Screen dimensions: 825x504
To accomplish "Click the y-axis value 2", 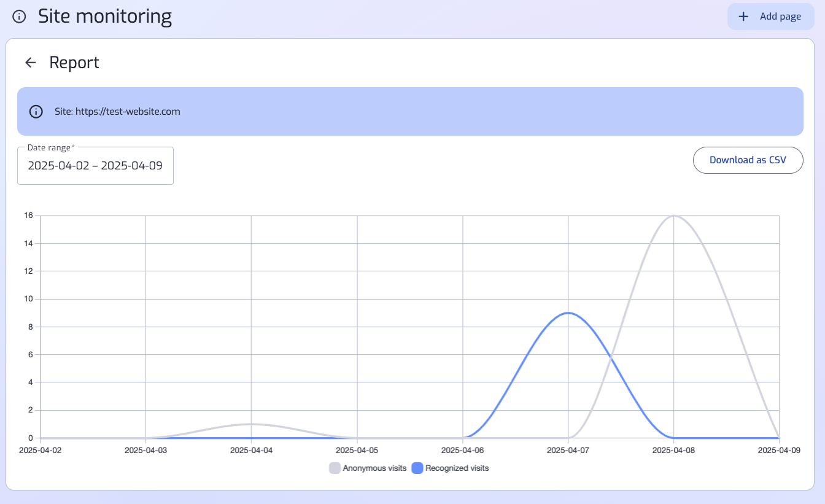I will click(30, 410).
